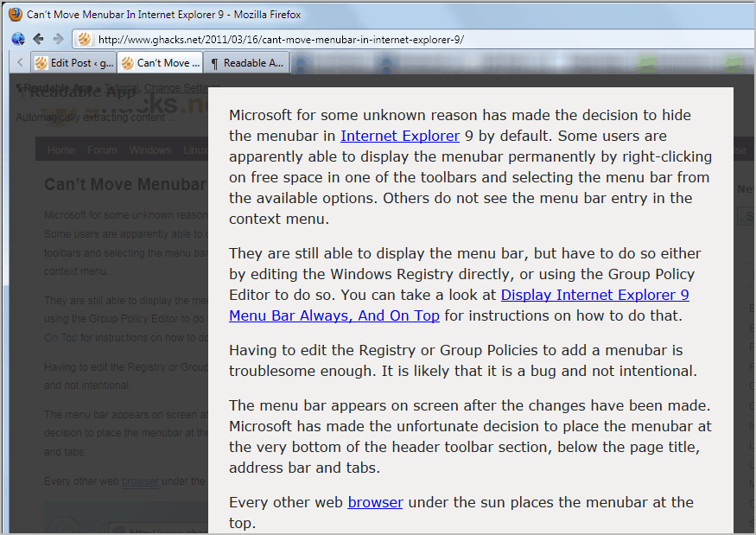Screen dimensions: 756x535
Task: Open the Display Internet Explorer 9 link
Action: click(x=595, y=295)
